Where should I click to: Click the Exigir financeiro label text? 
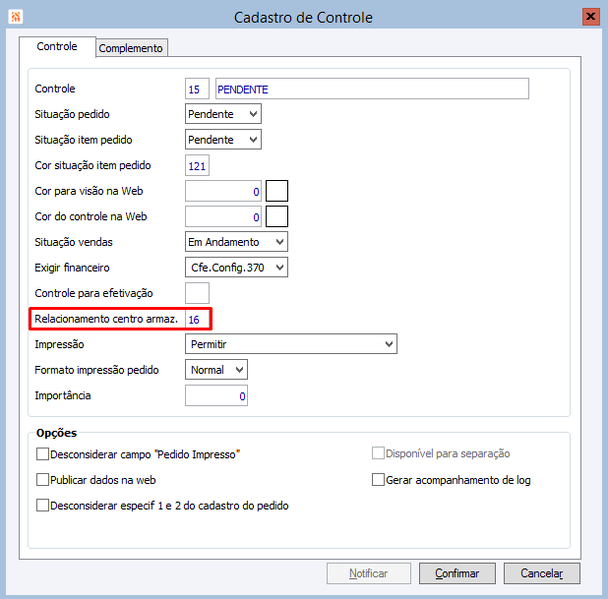72,268
